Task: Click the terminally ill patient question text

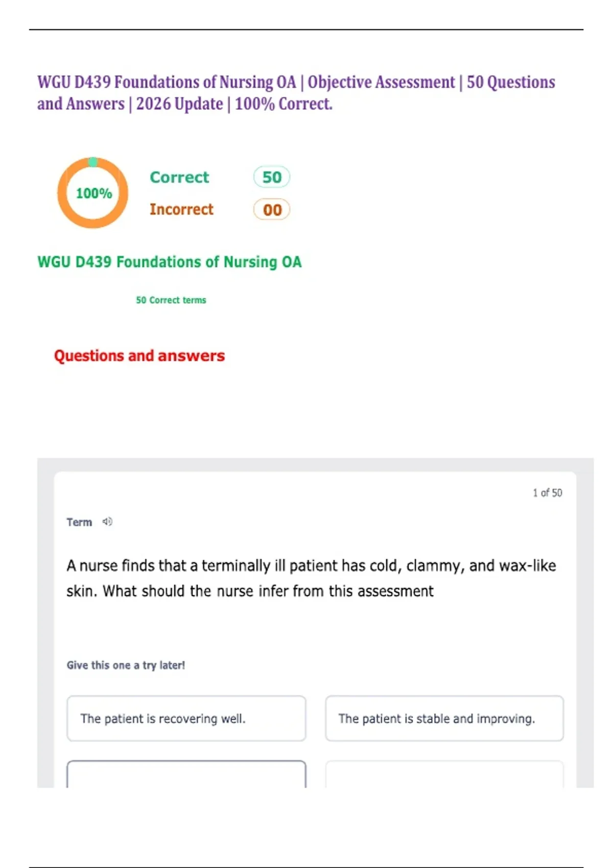Action: (x=311, y=578)
